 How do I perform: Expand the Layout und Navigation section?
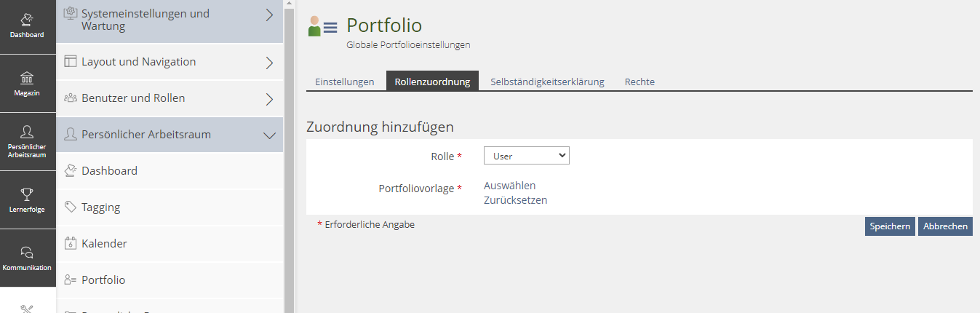click(269, 63)
